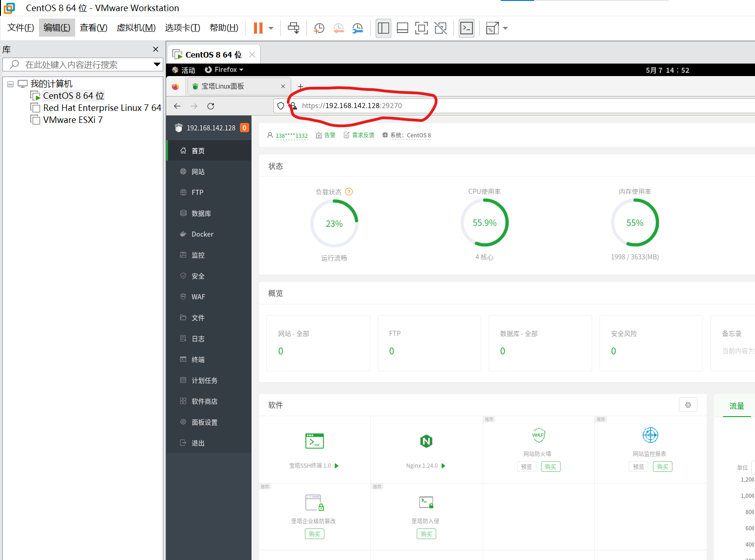Viewport: 755px width, 560px height.
Task: Collapse the 我的计算机 tree node
Action: click(x=10, y=84)
